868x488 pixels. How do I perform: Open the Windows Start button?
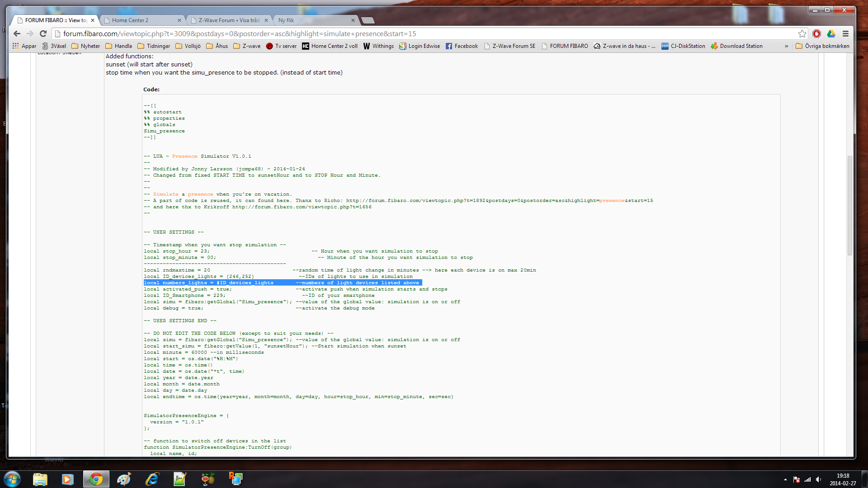coord(12,479)
